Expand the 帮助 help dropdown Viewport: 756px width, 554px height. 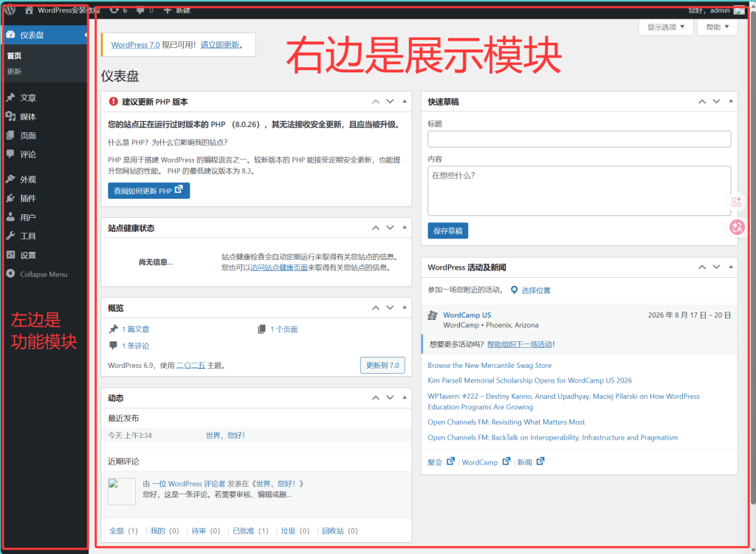tap(718, 27)
